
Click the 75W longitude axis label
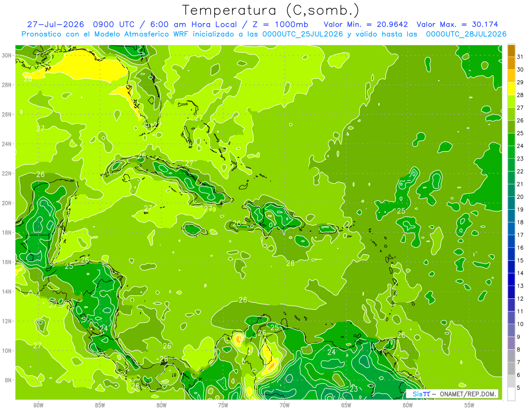click(223, 405)
